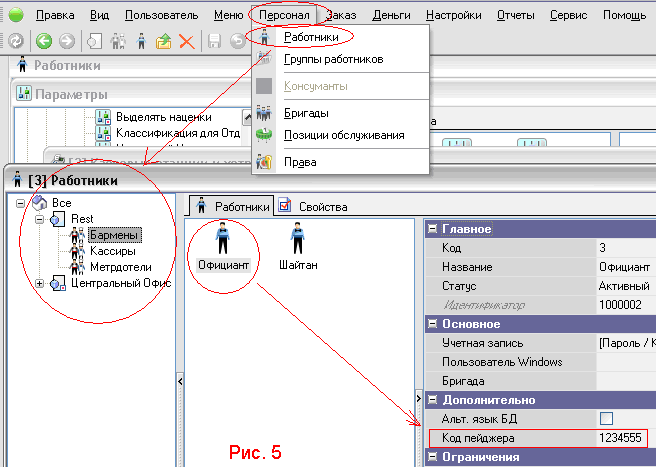Image resolution: width=656 pixels, height=467 pixels.
Task: Click the save diskette toolbar icon
Action: pyautogui.click(x=214, y=41)
